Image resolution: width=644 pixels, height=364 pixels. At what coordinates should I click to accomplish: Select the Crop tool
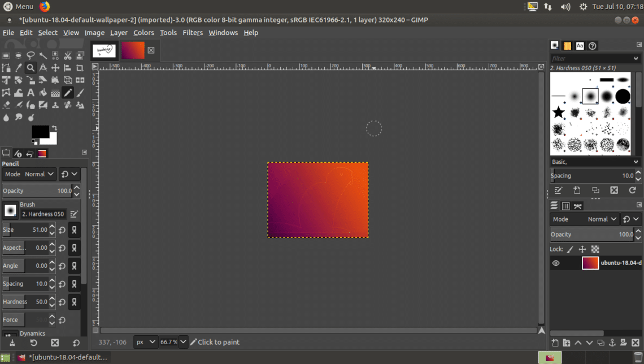tap(80, 68)
